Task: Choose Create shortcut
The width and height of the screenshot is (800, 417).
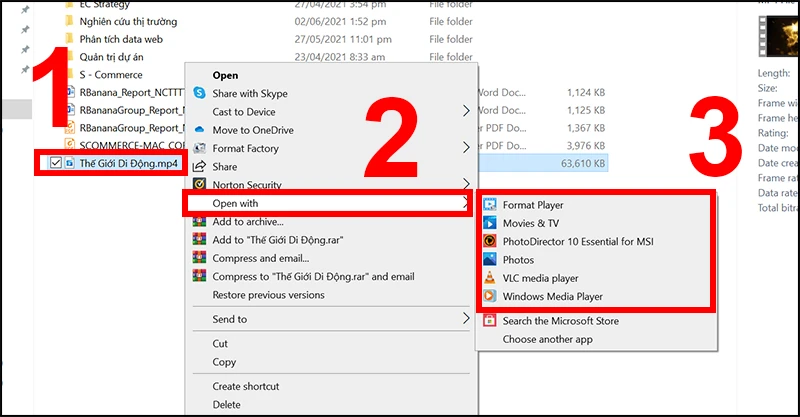Action: [246, 386]
